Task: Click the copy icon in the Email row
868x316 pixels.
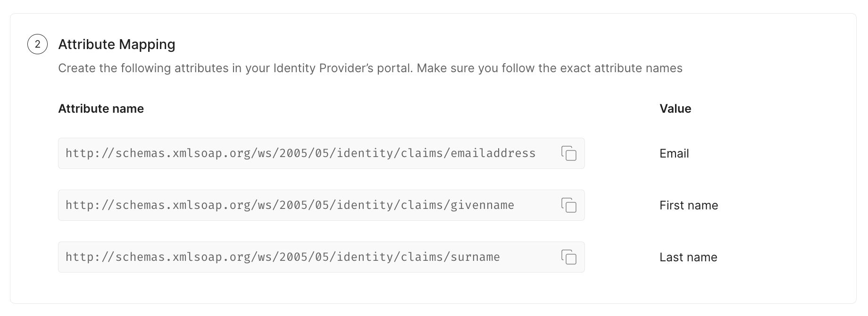Action: [569, 153]
